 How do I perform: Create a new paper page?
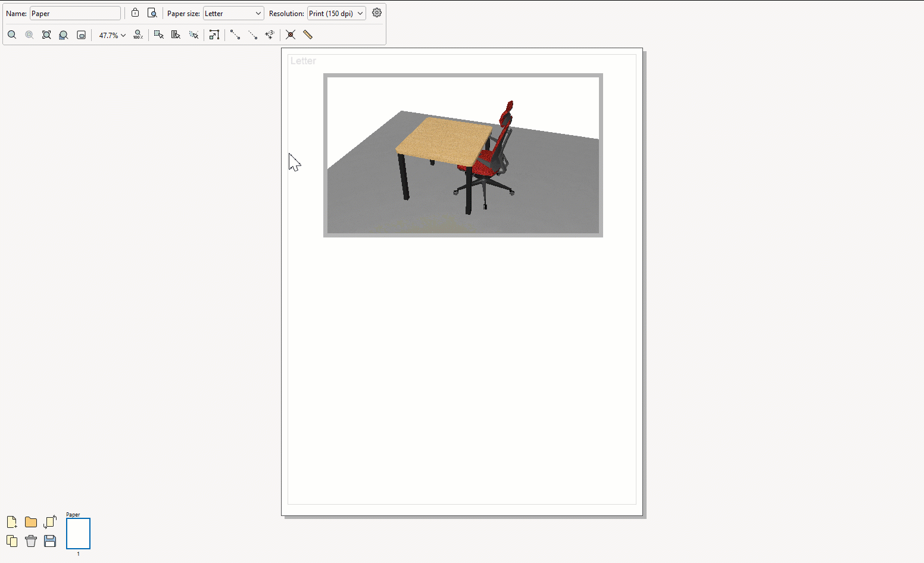click(x=11, y=522)
